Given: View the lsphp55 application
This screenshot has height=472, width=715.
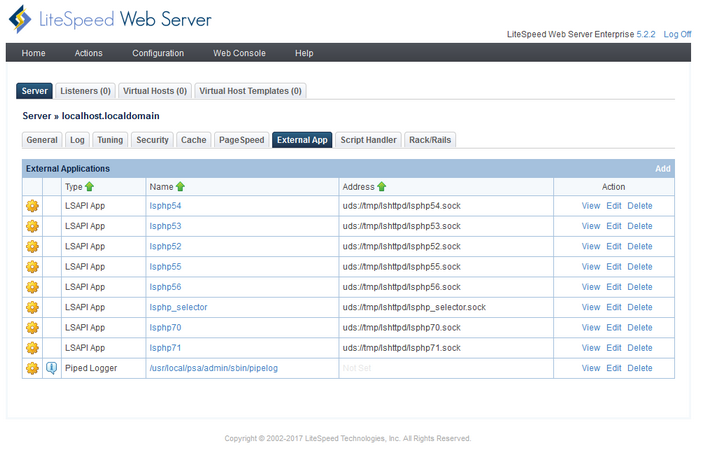Looking at the screenshot, I should click(x=591, y=267).
